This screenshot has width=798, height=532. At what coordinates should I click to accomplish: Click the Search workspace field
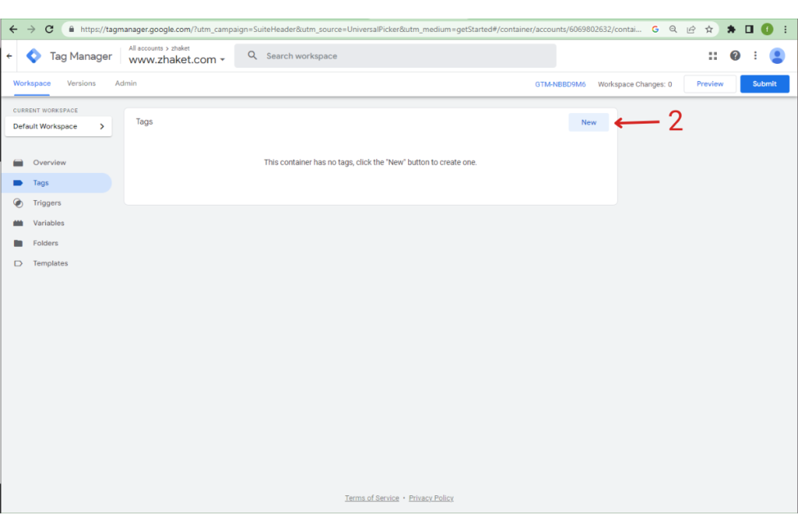pos(395,56)
